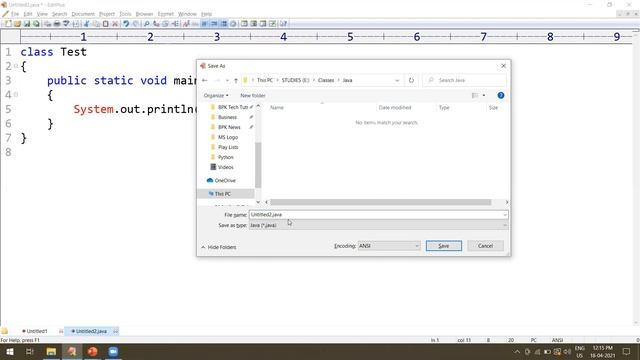The image size is (640, 360).
Task: Open the view options dropdown arrow
Action: pyautogui.click(x=484, y=96)
